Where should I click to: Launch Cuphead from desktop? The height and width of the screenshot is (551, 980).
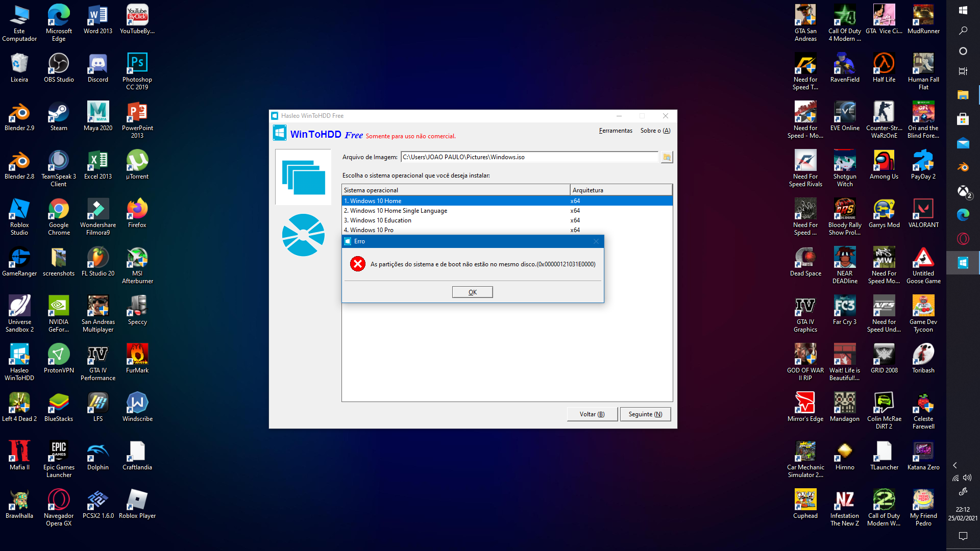pyautogui.click(x=805, y=505)
